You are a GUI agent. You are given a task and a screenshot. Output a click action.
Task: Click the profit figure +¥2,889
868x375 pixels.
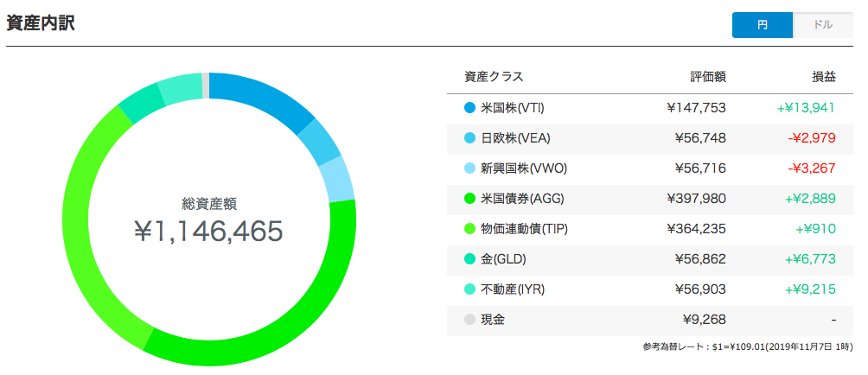point(809,199)
